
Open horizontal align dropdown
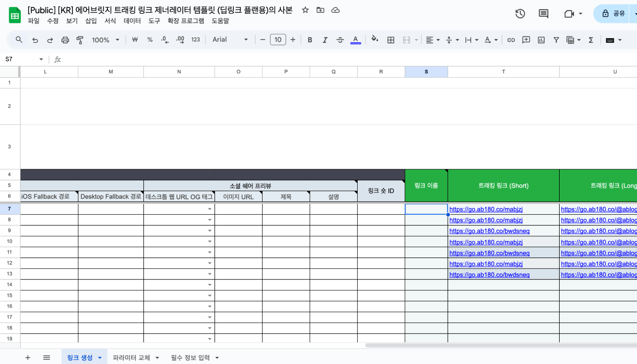click(x=433, y=40)
